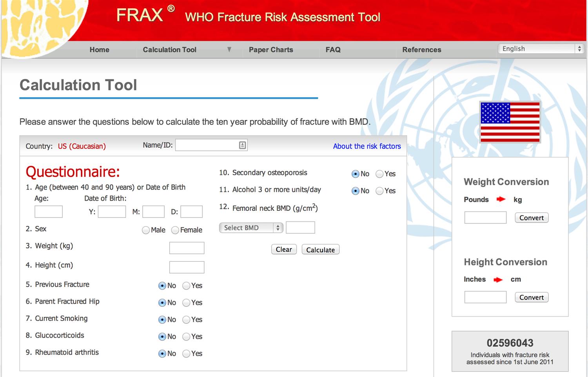Open About the risk factors link
The width and height of the screenshot is (588, 377).
367,146
